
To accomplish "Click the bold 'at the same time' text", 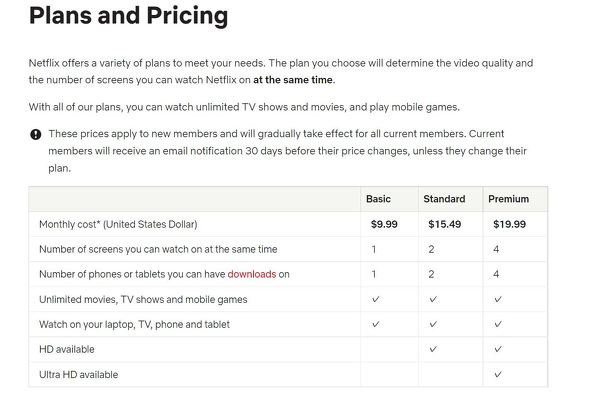I will (293, 80).
